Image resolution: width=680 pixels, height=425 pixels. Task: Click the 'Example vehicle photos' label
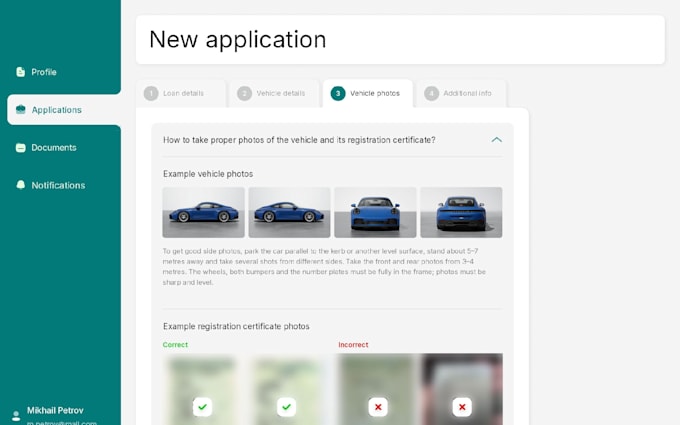click(x=208, y=174)
